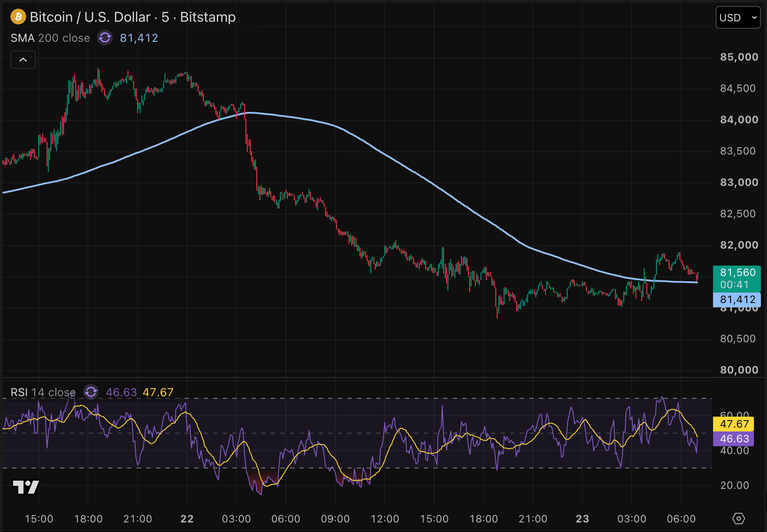Click the 40.00 RSI axis label
The image size is (767, 532).
click(735, 451)
